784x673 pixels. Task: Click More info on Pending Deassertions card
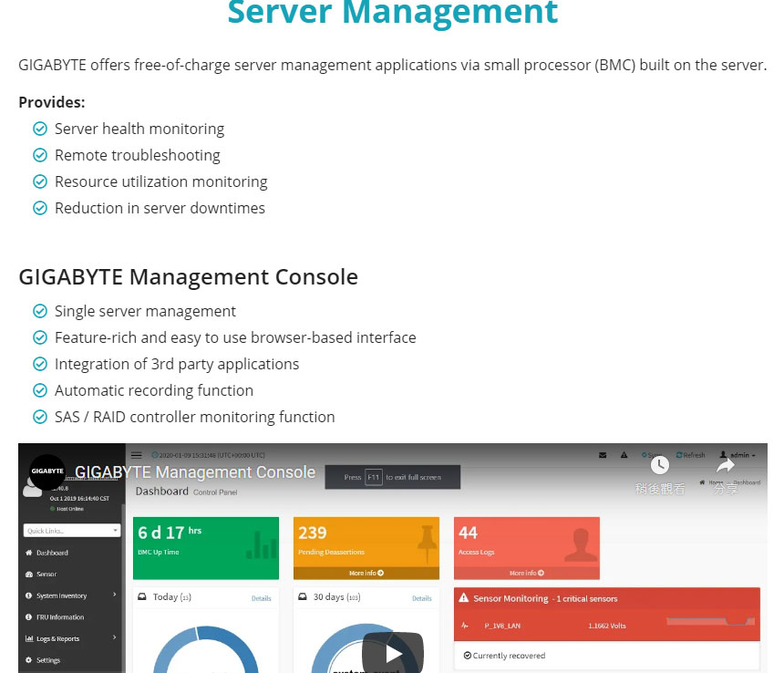(366, 573)
